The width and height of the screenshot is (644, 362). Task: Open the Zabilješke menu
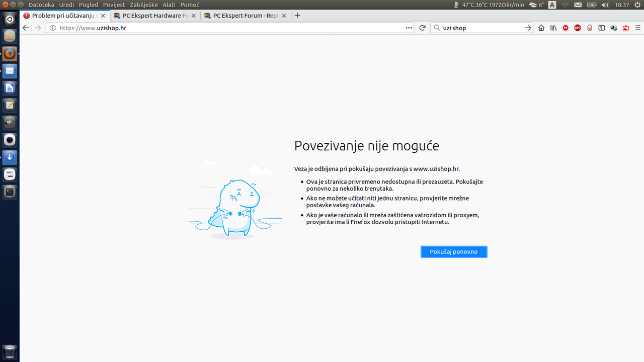coord(144,5)
